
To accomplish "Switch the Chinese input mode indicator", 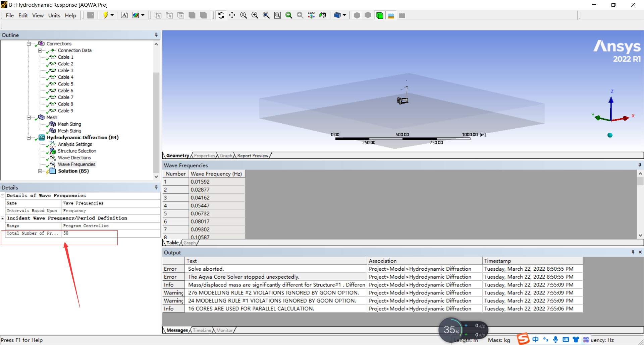I will pos(536,340).
